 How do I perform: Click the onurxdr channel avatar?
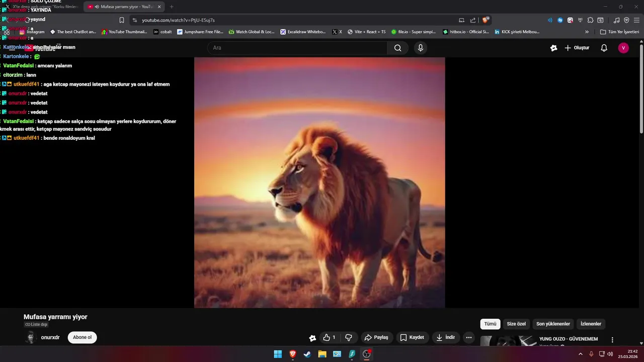click(31, 337)
